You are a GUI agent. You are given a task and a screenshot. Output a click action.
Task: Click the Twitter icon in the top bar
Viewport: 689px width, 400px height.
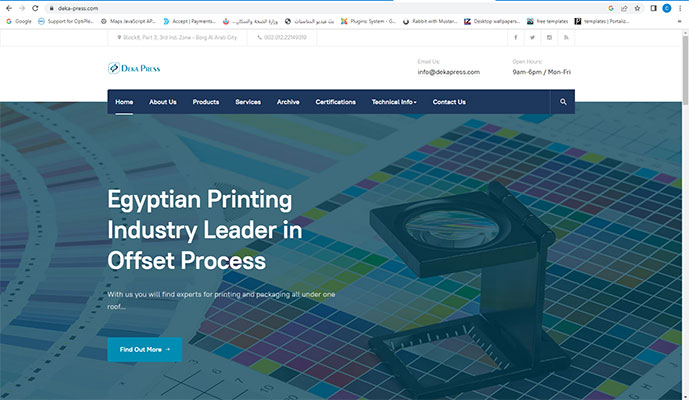(532, 37)
